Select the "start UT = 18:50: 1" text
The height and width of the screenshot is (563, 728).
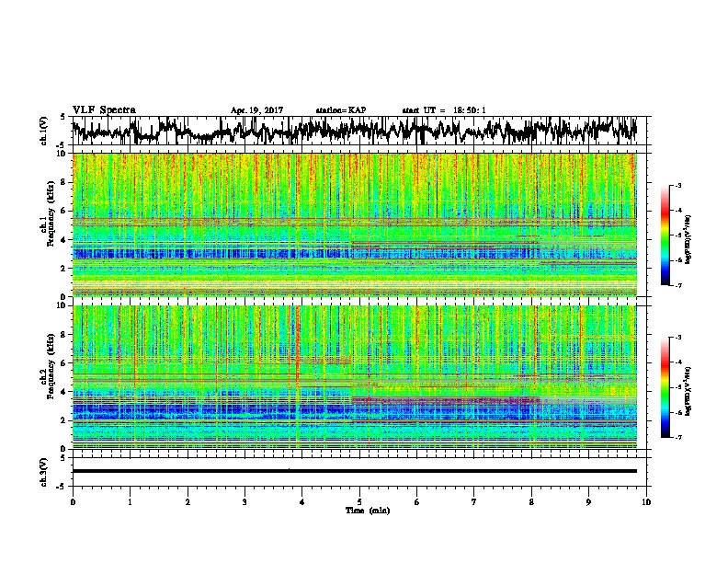pos(444,110)
